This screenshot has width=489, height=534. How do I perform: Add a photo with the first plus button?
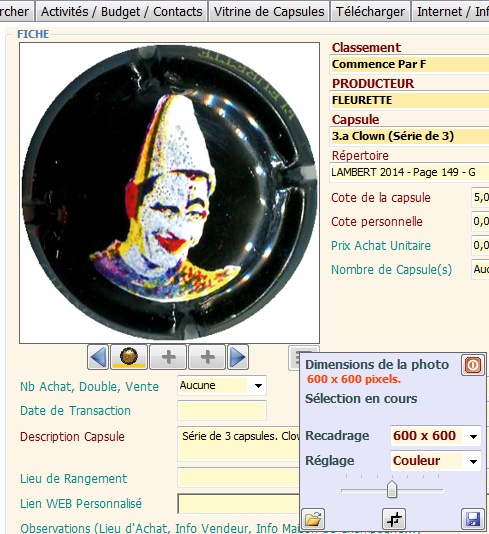(x=168, y=357)
